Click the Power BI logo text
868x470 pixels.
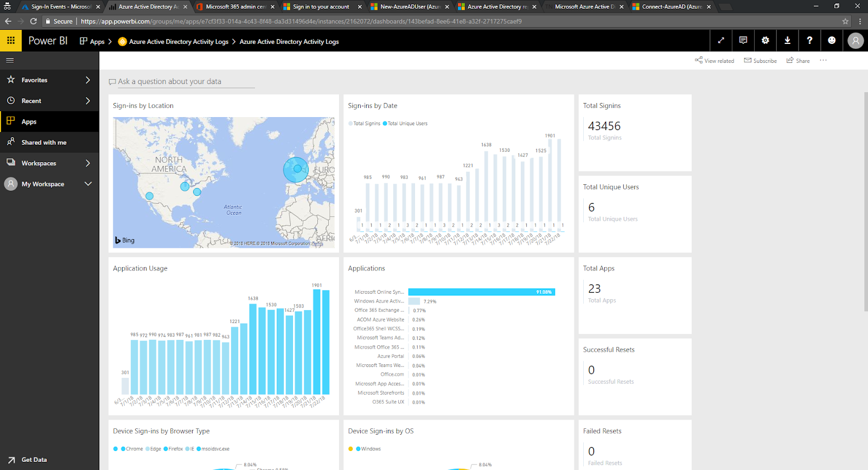48,41
